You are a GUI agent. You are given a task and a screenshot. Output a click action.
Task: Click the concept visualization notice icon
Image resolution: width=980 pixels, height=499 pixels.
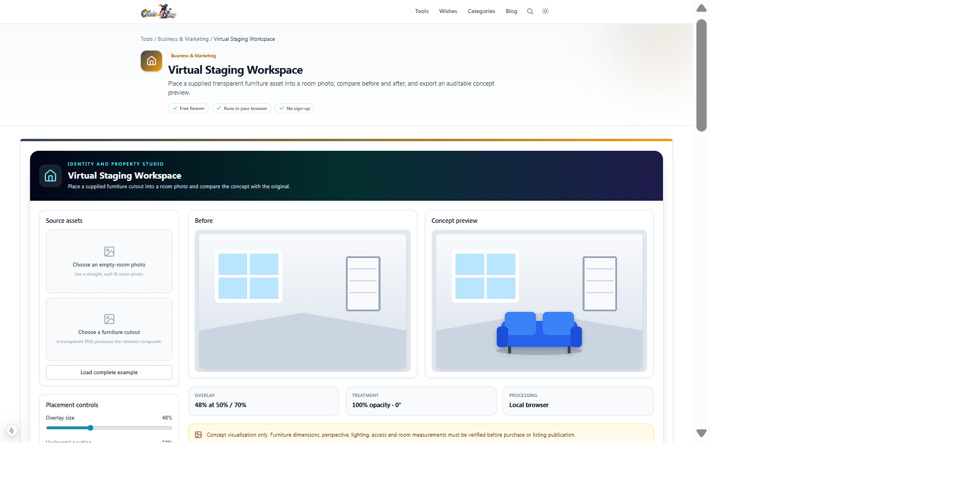198,435
